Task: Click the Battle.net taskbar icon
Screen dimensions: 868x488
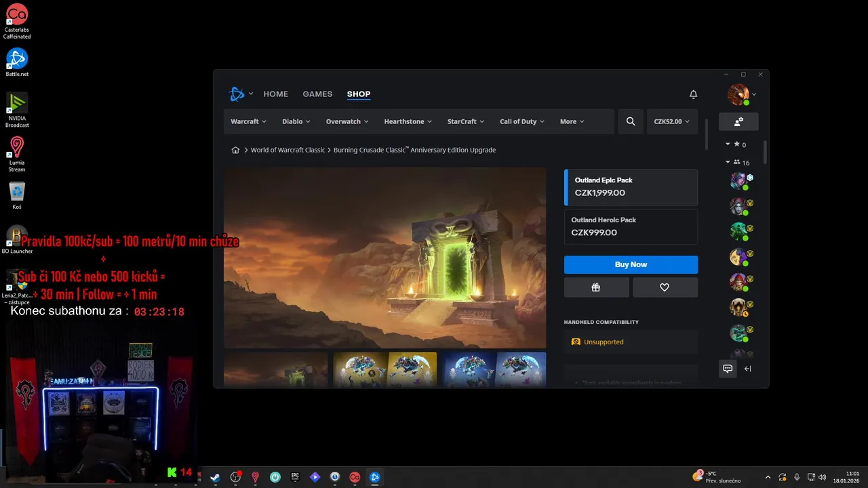Action: pos(374,477)
